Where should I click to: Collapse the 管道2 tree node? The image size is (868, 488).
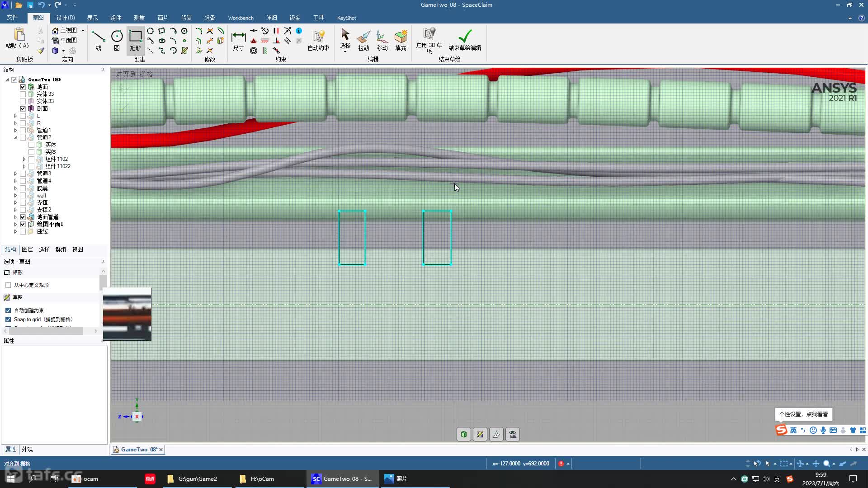(x=15, y=137)
